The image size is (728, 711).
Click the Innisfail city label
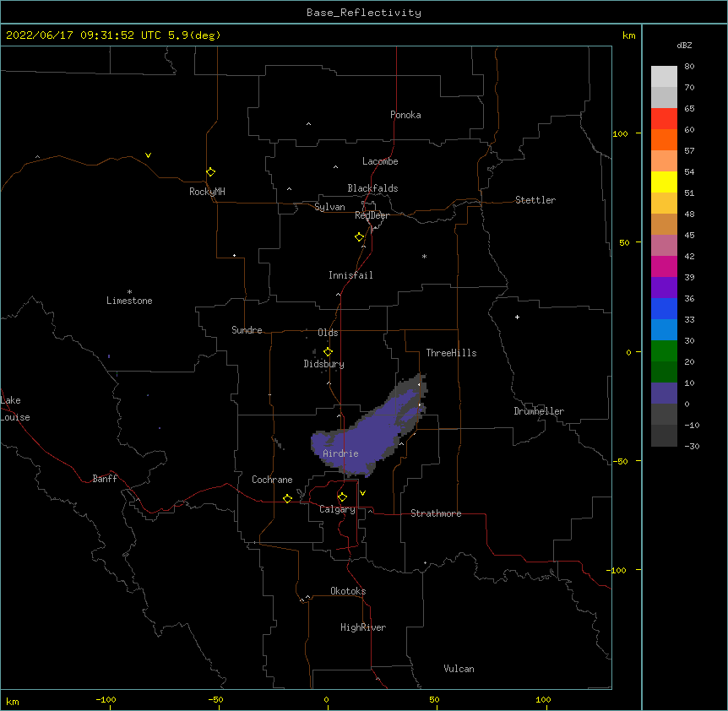pyautogui.click(x=350, y=275)
